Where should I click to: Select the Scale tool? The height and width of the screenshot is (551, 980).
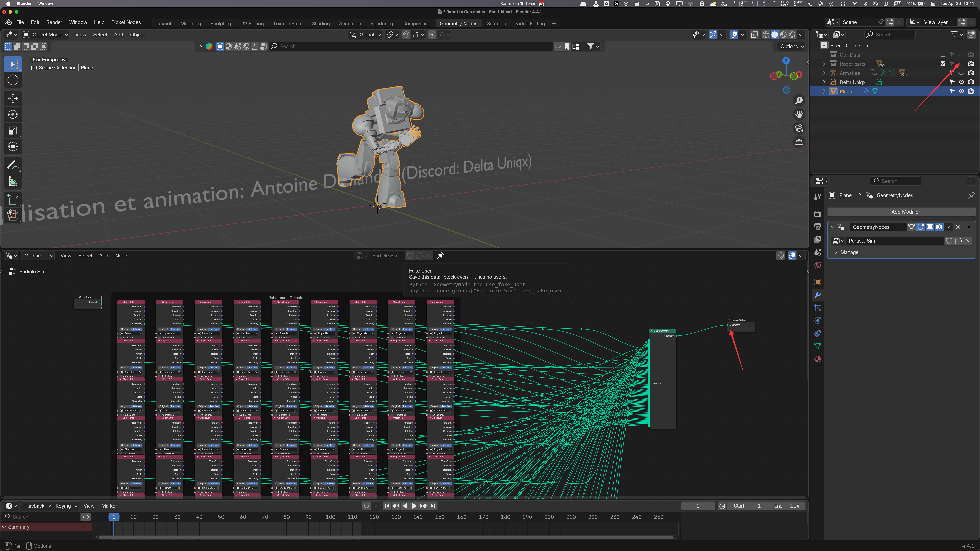(13, 130)
